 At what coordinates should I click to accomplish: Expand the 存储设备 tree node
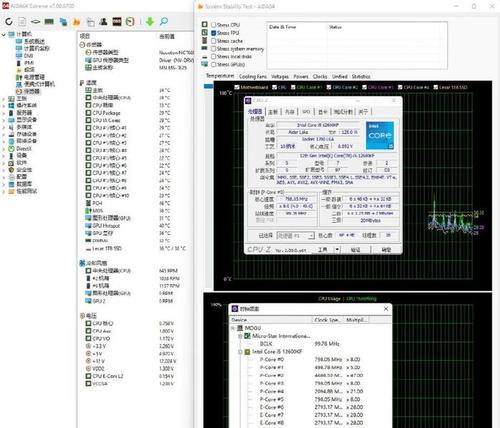point(4,134)
